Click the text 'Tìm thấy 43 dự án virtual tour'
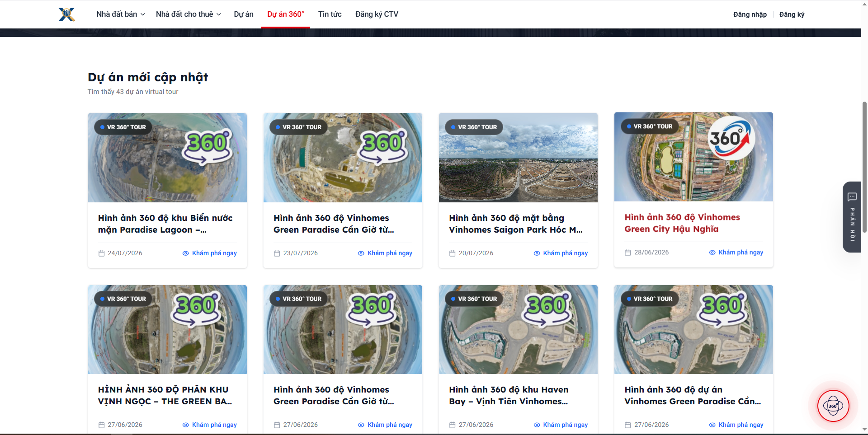The image size is (868, 435). (133, 92)
